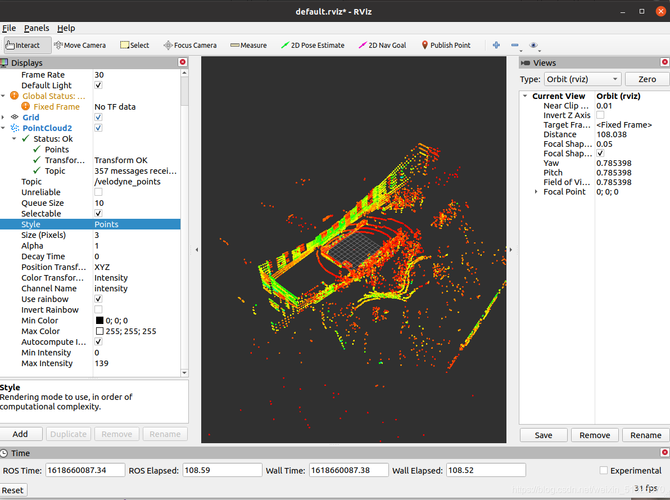The width and height of the screenshot is (670, 500).
Task: Open the Panels menu
Action: click(36, 28)
